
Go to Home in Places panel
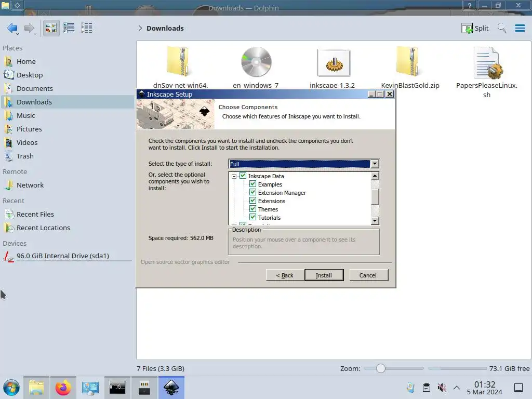click(x=67, y=61)
